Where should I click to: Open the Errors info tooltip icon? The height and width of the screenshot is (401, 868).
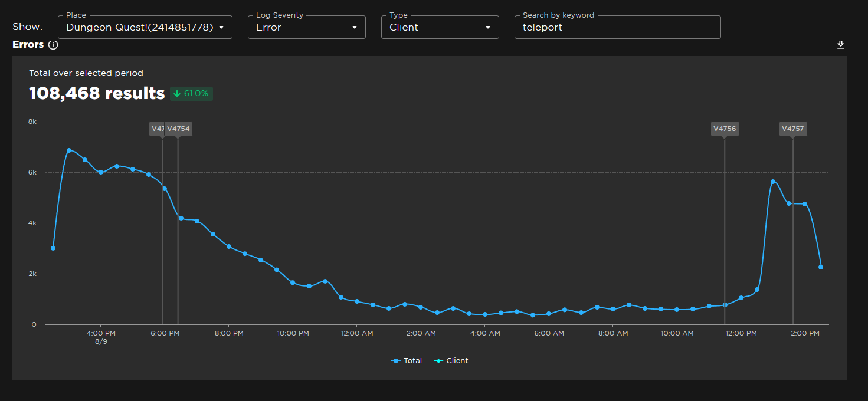click(53, 45)
